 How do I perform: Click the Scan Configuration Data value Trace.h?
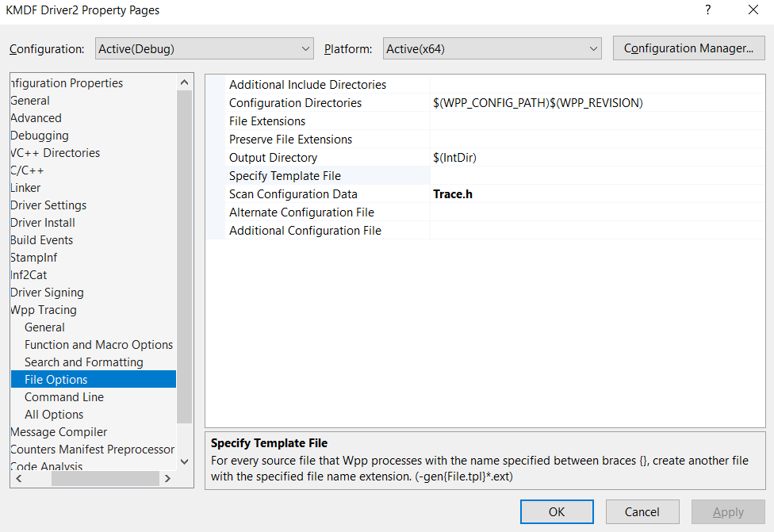tap(453, 193)
